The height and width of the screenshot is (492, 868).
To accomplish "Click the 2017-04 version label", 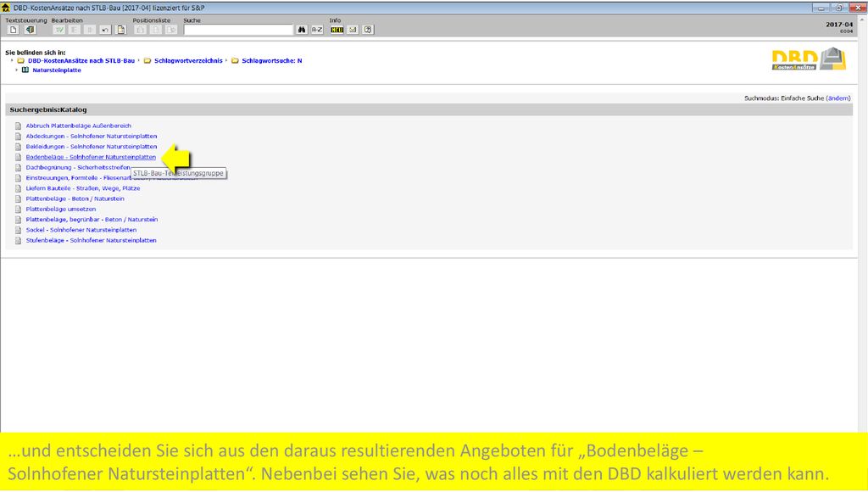I will point(839,25).
